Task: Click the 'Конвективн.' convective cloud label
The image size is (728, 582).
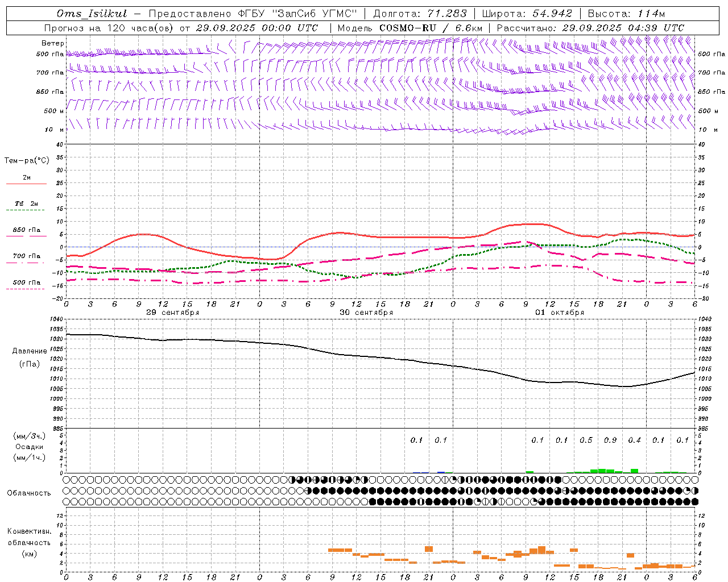Action: [29, 531]
